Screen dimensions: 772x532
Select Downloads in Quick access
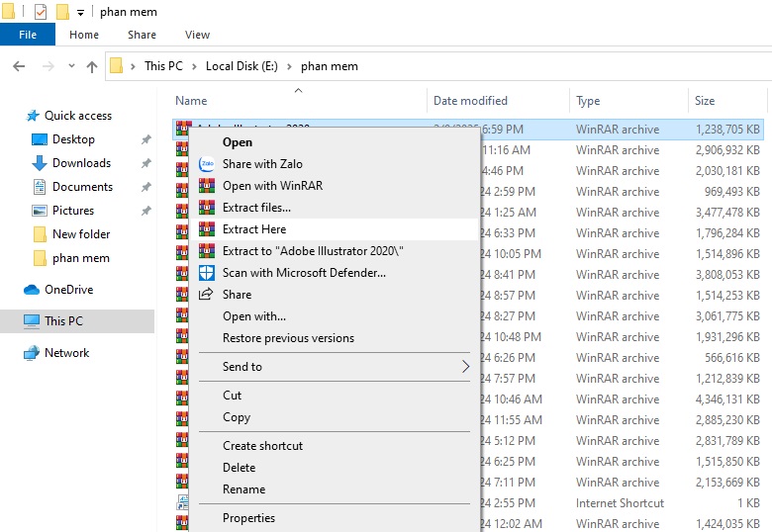[81, 163]
